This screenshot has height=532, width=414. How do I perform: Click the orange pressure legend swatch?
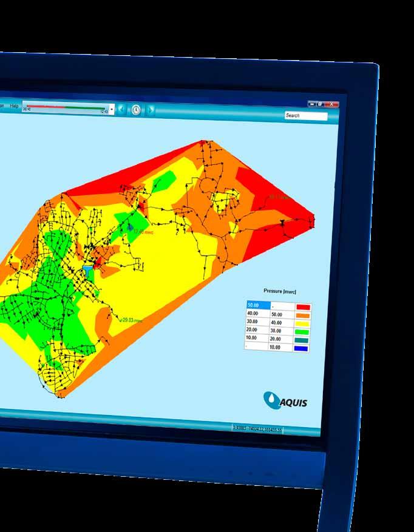tap(303, 315)
